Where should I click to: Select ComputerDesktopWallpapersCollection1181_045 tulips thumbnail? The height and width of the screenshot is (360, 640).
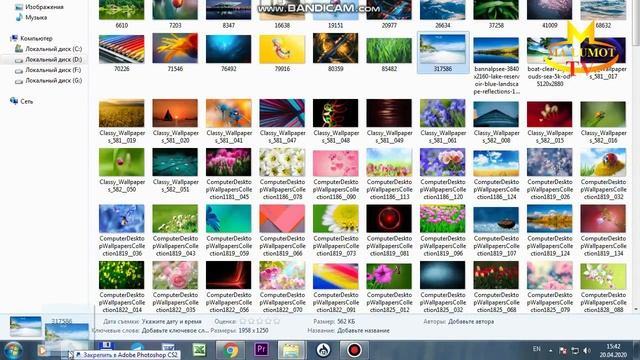229,174
